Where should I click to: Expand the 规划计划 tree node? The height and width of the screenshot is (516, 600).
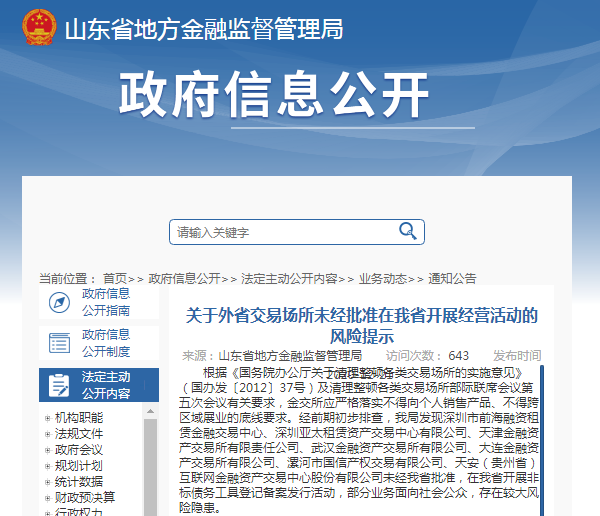(x=47, y=466)
